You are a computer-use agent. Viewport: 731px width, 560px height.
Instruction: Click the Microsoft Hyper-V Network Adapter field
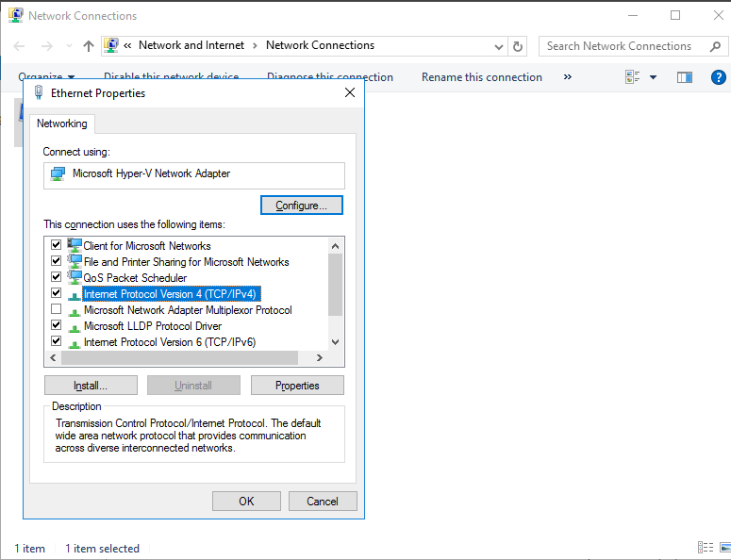pyautogui.click(x=194, y=175)
